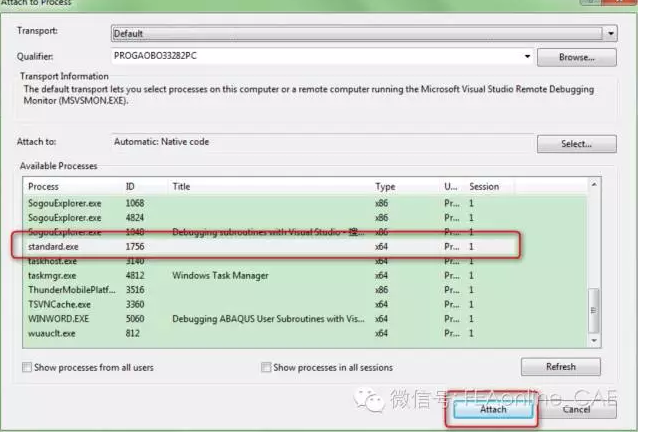Select SogouExplorer.exe with ID 1068
The image size is (645, 439).
(305, 203)
